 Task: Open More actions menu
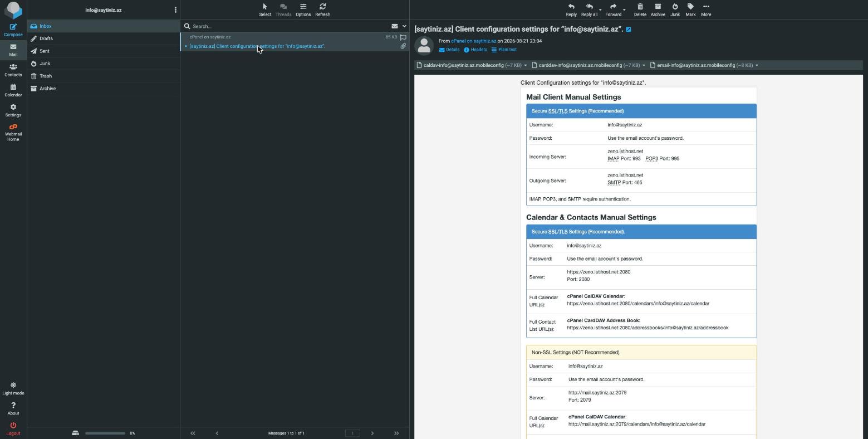(x=706, y=10)
